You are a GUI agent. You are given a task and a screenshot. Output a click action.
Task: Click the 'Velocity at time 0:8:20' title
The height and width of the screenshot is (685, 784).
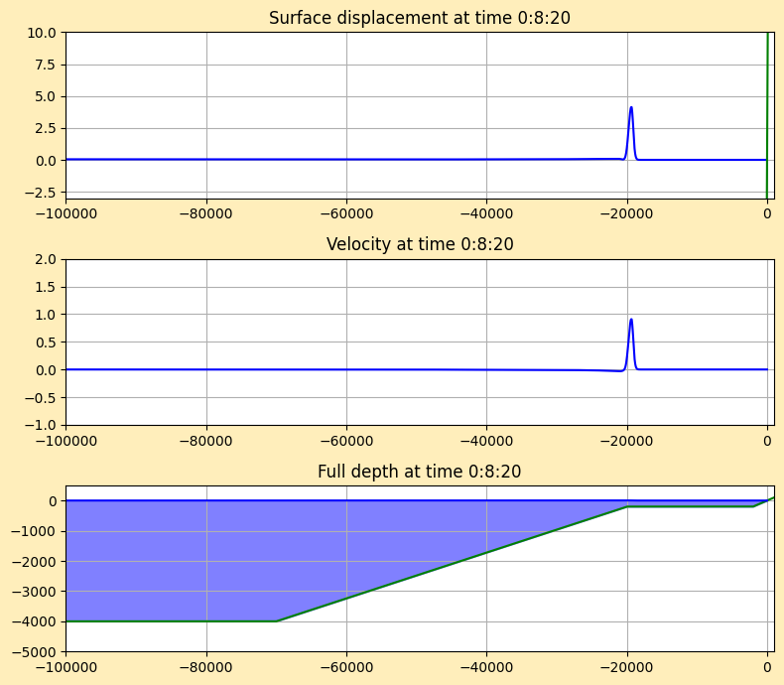[419, 244]
